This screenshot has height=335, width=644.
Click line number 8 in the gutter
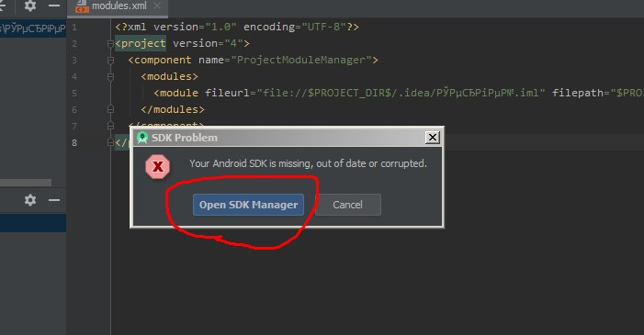(74, 143)
